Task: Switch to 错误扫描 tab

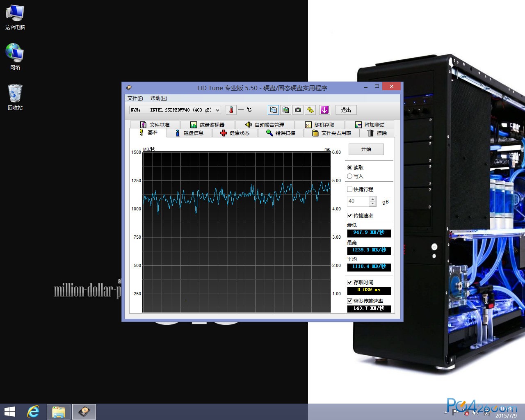Action: click(281, 133)
